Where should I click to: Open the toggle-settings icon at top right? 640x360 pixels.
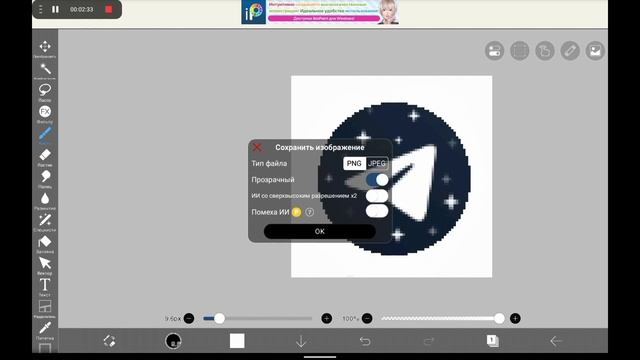pos(494,51)
